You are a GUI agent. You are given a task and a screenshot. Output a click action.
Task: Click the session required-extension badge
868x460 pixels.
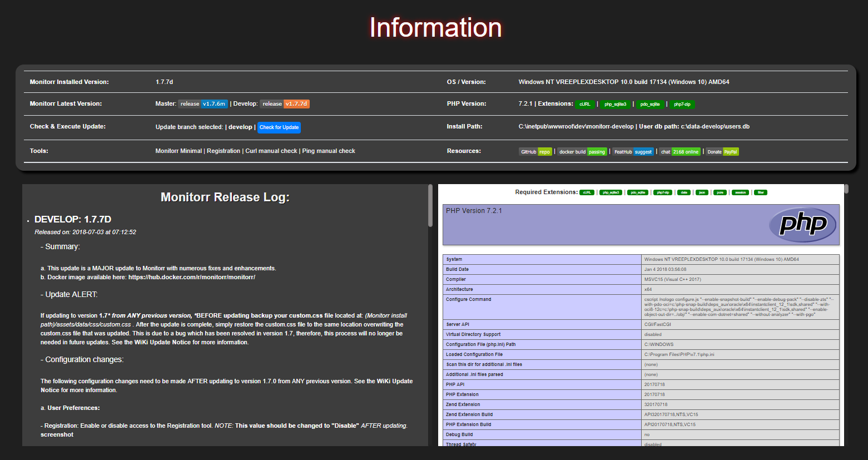pyautogui.click(x=740, y=192)
